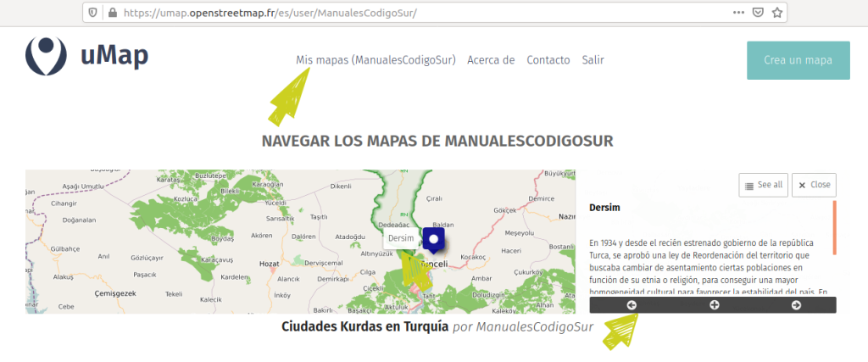The width and height of the screenshot is (868, 362).
Task: Click the uMap title text
Action: coord(114,55)
